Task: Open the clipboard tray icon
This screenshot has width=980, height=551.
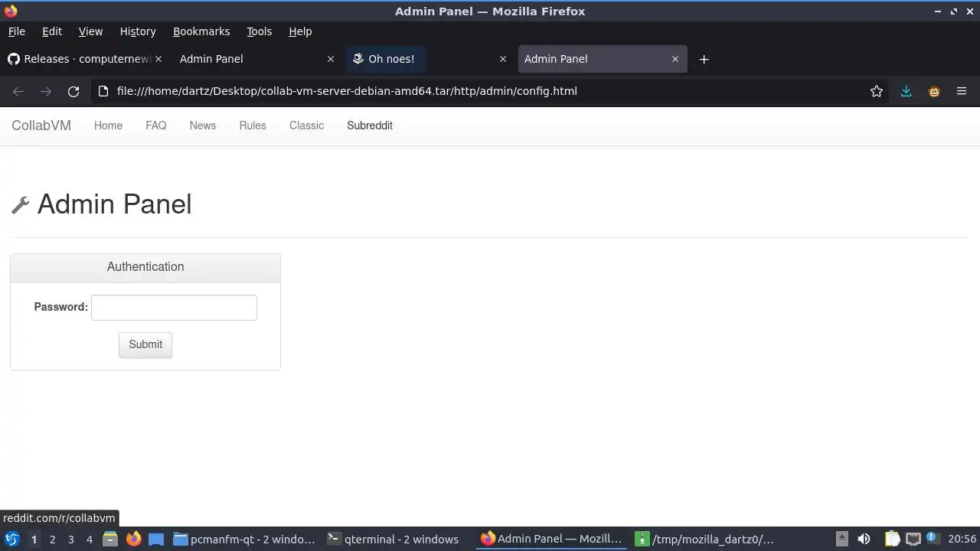Action: tap(892, 540)
